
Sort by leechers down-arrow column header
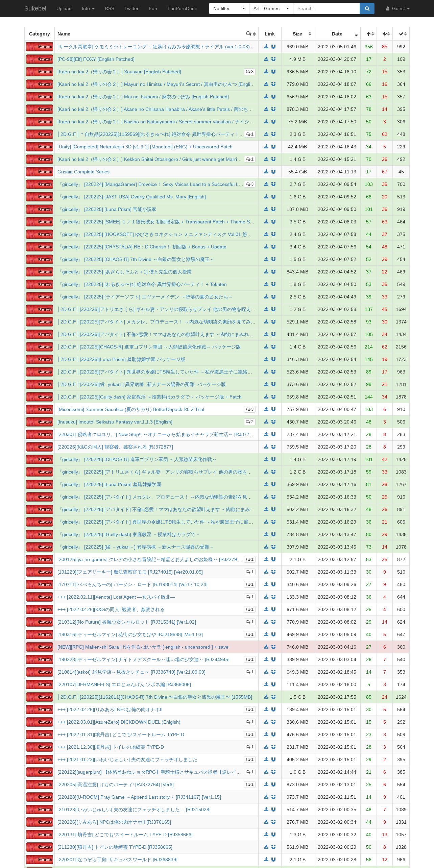click(385, 34)
